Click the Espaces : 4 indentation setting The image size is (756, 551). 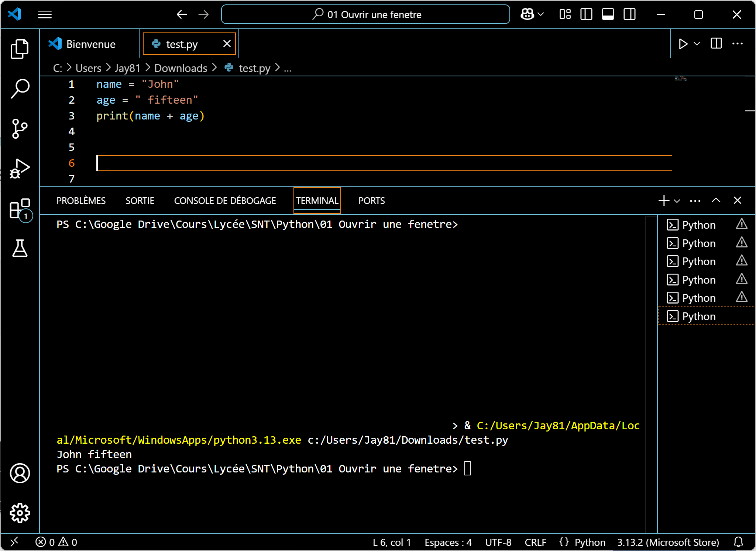448,542
